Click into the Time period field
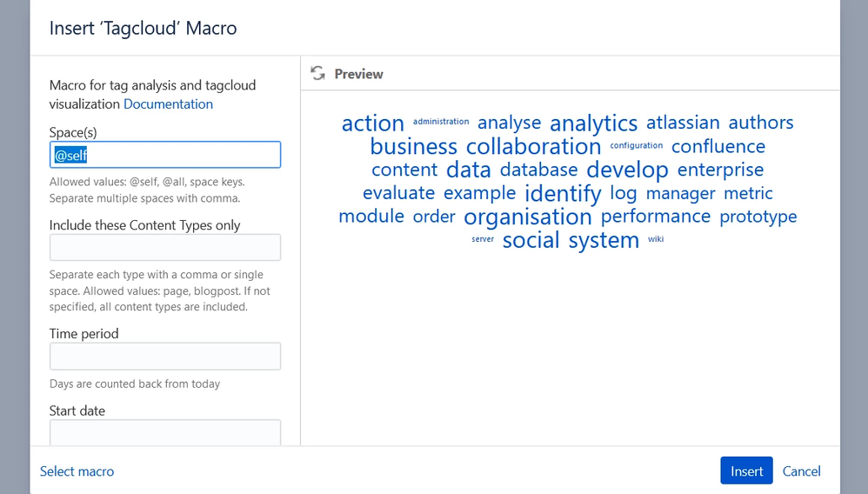The width and height of the screenshot is (868, 494). pyautogui.click(x=165, y=356)
